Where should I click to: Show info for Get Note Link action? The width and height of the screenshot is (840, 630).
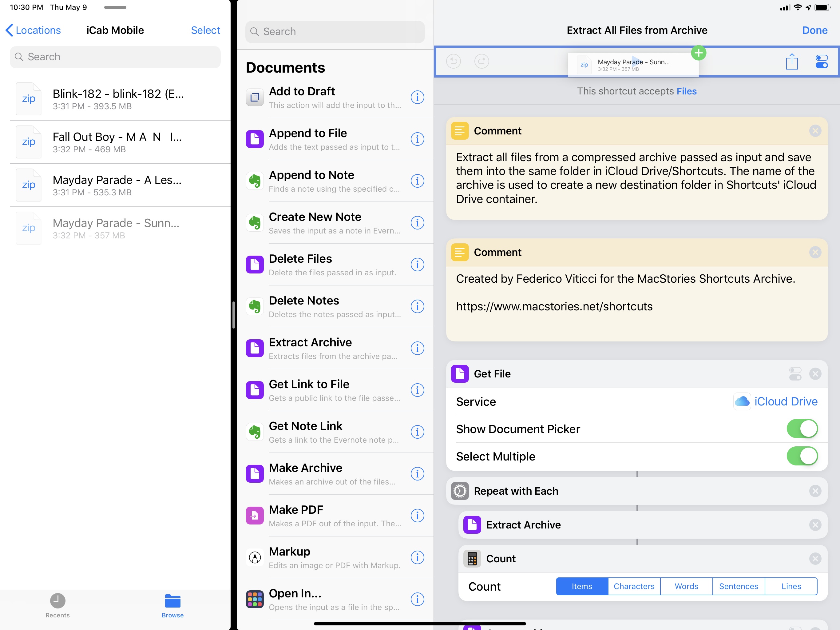tap(417, 432)
